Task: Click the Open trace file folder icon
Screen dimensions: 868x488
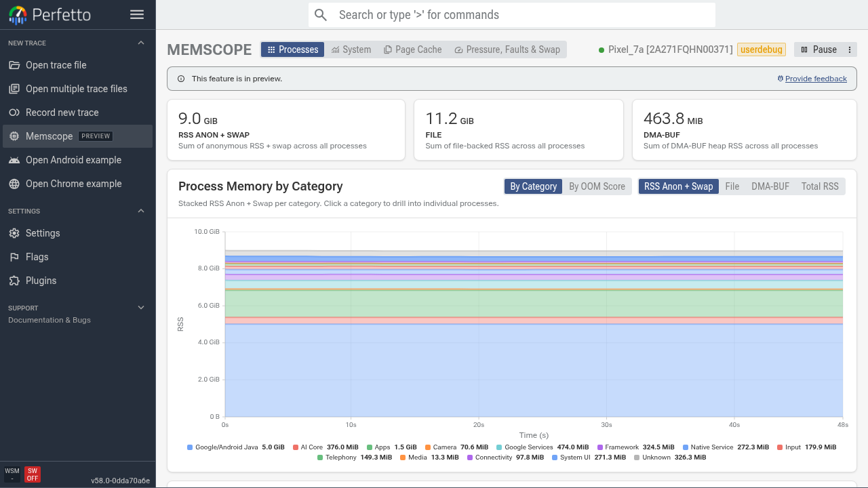Action: (14, 65)
